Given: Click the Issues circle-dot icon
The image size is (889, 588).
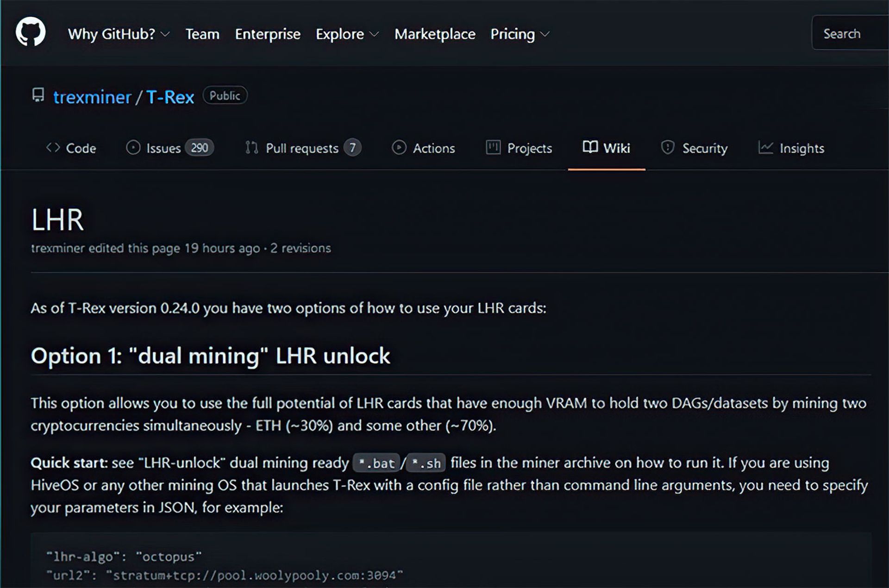Looking at the screenshot, I should point(133,148).
